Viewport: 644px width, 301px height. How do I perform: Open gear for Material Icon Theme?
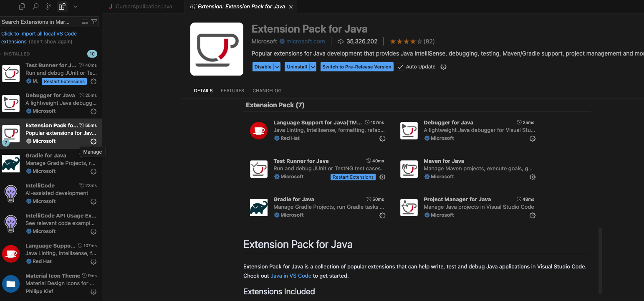pos(93,292)
